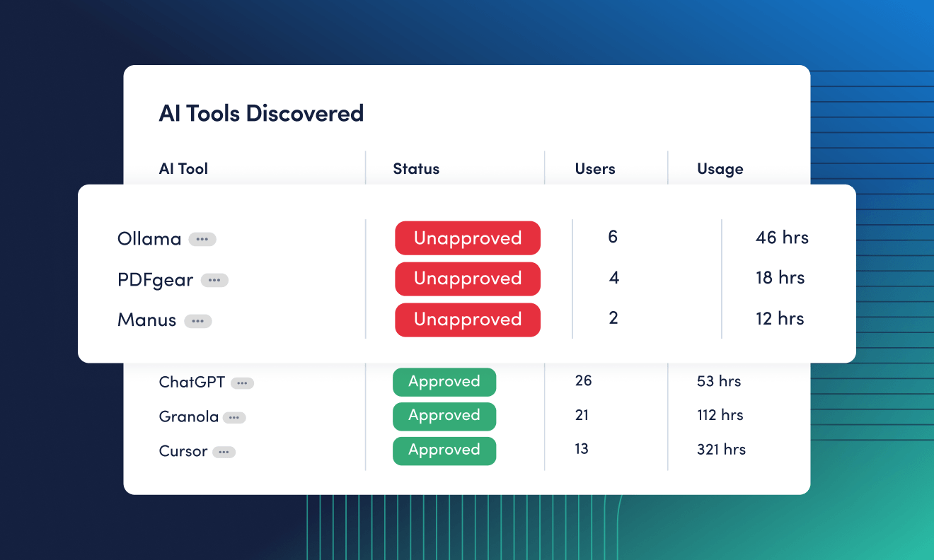Sort by the Status column header
The width and height of the screenshot is (934, 560).
click(416, 169)
